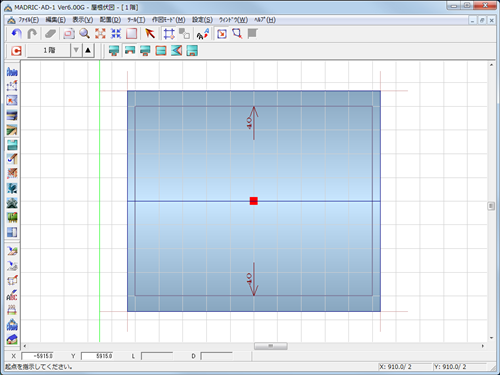Open the ウィンドウ(W) menu

click(233, 20)
